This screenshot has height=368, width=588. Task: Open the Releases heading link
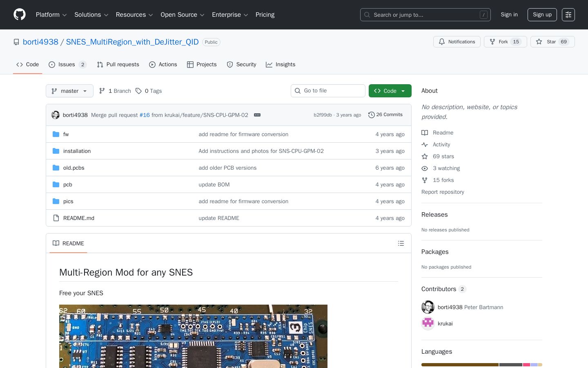(x=434, y=215)
